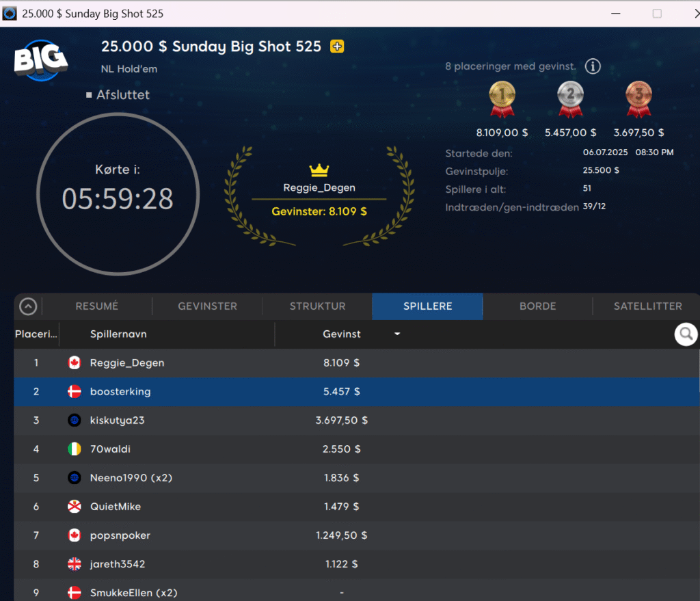
Task: Click the silver second place medal
Action: [x=570, y=99]
